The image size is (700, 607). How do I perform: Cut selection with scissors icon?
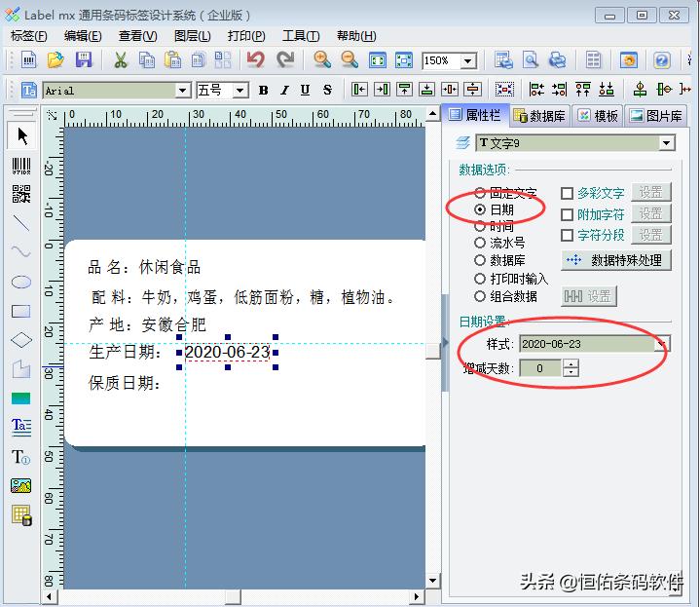[x=120, y=59]
